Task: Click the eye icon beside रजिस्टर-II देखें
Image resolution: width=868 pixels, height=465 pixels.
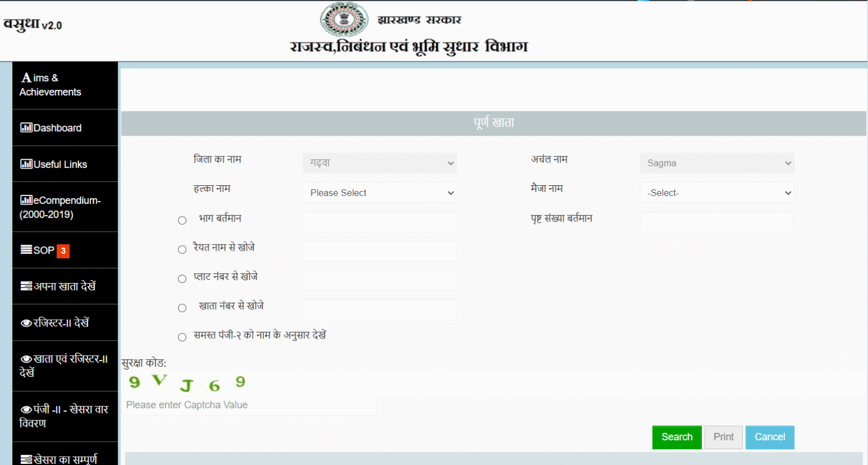Action: click(x=27, y=323)
